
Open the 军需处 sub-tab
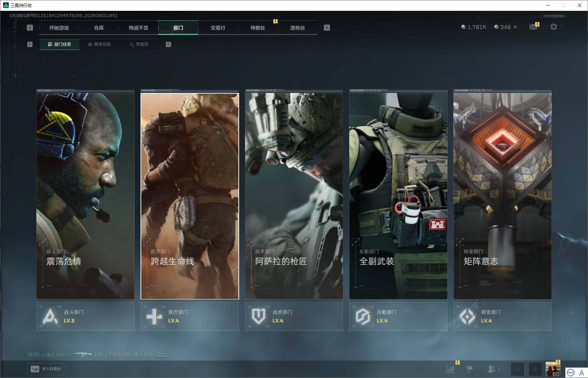click(x=139, y=44)
